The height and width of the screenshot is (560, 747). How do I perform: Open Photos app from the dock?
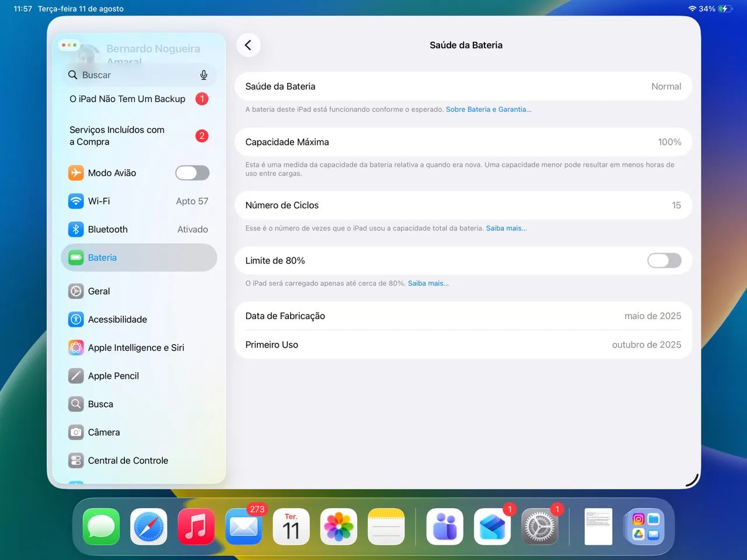tap(338, 527)
